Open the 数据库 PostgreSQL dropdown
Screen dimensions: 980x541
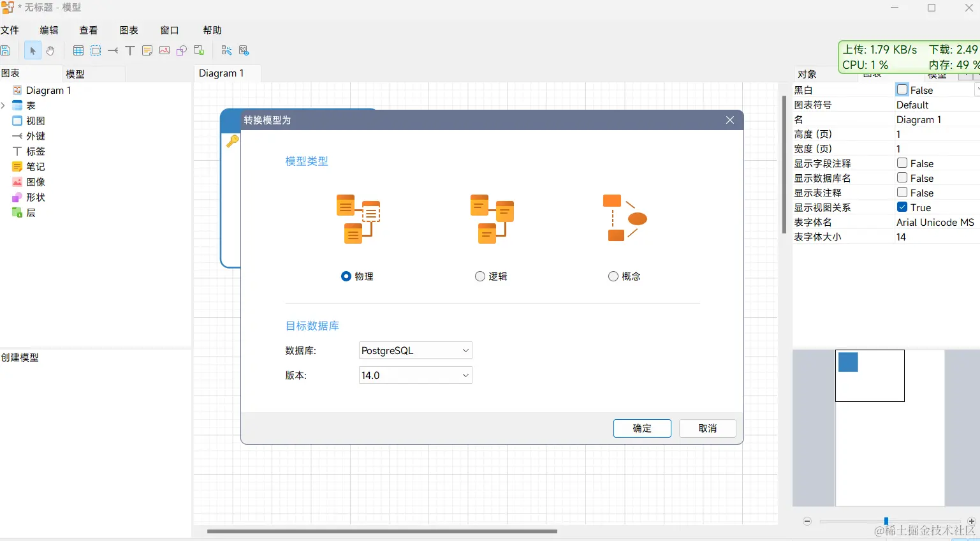pyautogui.click(x=416, y=351)
